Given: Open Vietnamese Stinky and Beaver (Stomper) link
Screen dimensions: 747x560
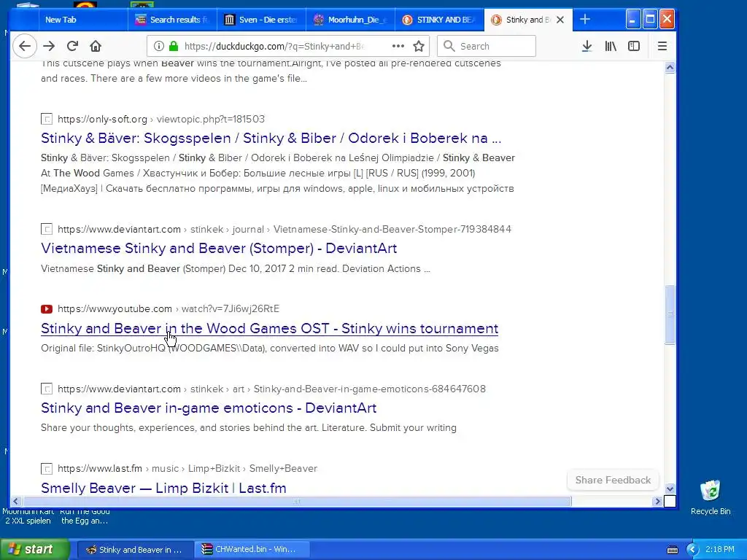Looking at the screenshot, I should (219, 249).
